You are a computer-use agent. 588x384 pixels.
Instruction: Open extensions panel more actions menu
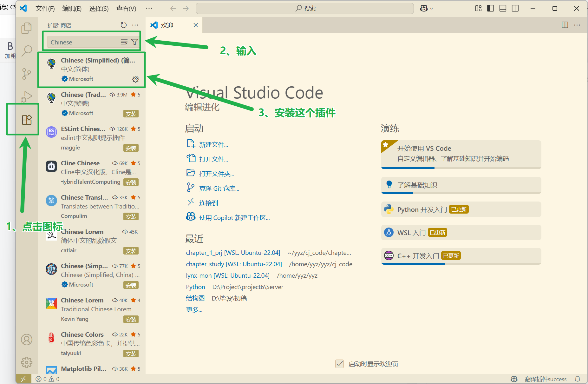(135, 25)
